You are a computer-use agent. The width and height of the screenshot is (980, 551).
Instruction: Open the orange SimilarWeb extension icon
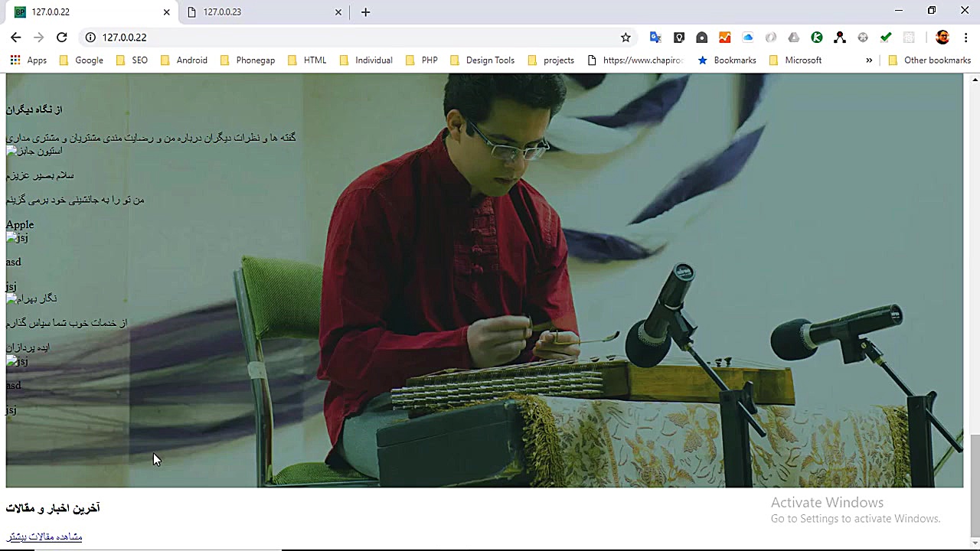[724, 37]
